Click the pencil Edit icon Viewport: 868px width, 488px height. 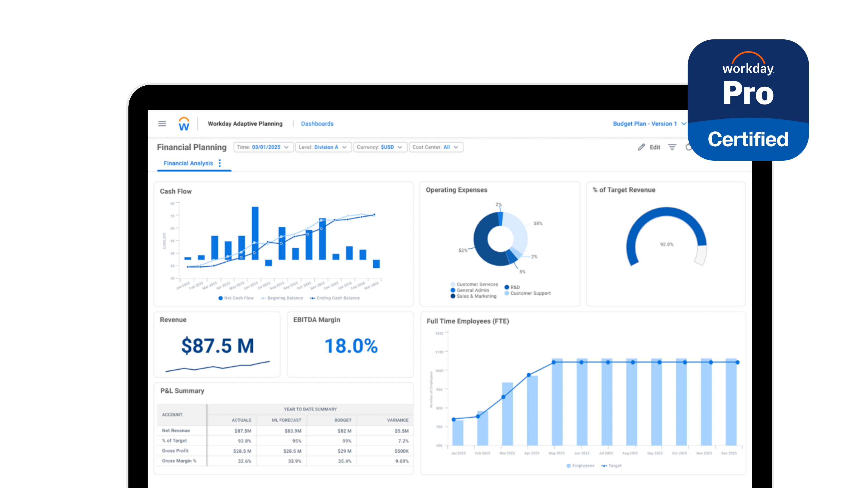641,147
